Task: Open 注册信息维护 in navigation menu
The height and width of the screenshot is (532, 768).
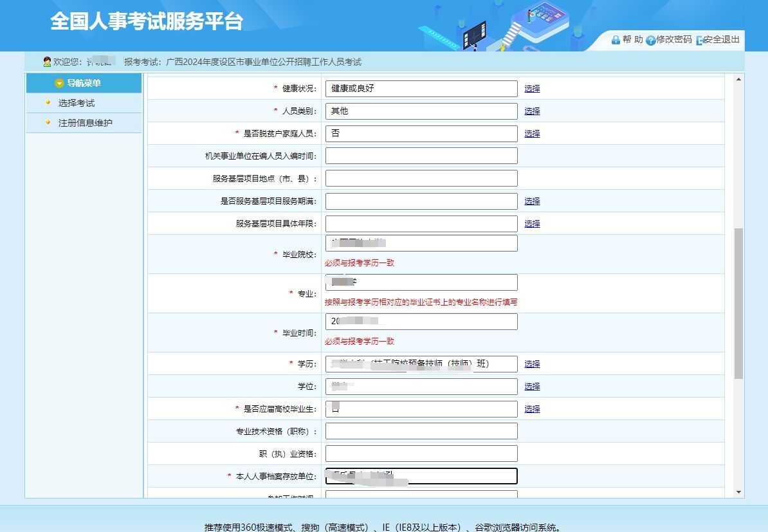Action: [x=85, y=122]
